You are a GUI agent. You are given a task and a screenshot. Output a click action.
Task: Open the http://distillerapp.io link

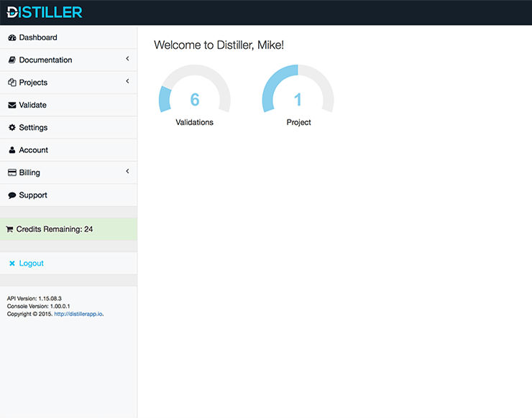[x=78, y=314]
